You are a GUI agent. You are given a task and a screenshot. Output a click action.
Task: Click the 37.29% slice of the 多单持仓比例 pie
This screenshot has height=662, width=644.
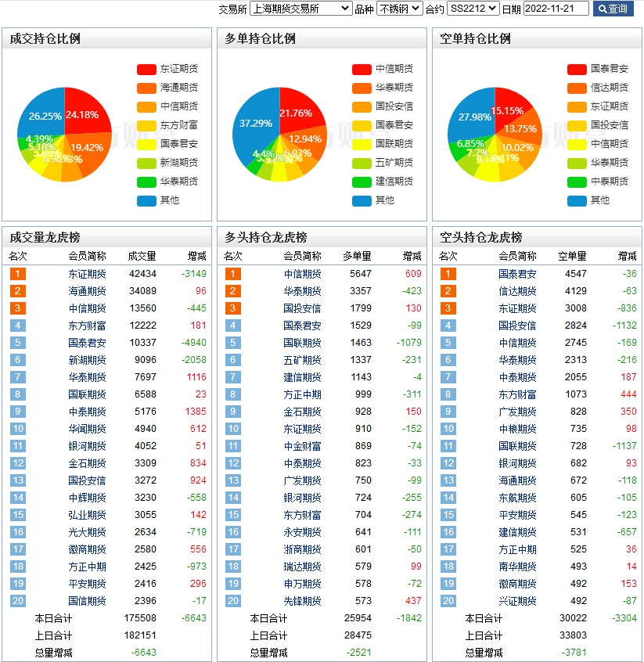256,124
